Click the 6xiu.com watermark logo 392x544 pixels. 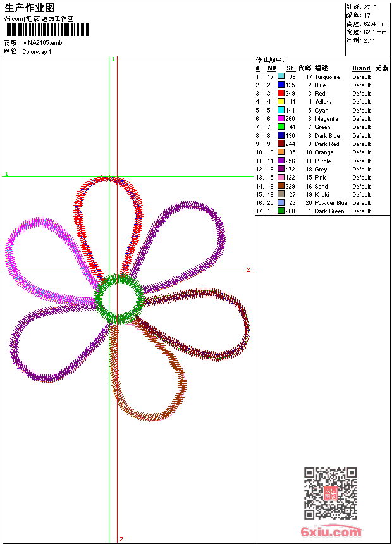[x=331, y=531]
